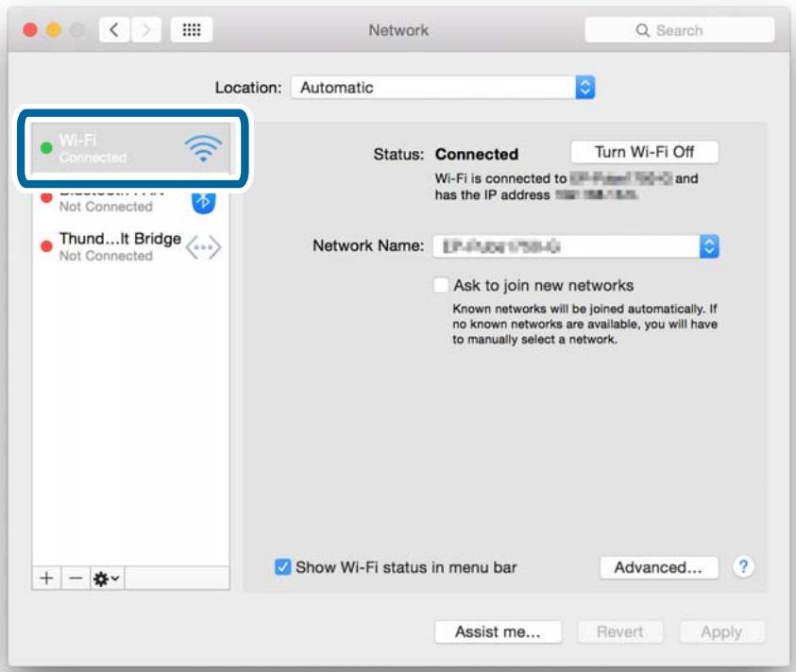Click the Search field in title bar

pos(679,30)
